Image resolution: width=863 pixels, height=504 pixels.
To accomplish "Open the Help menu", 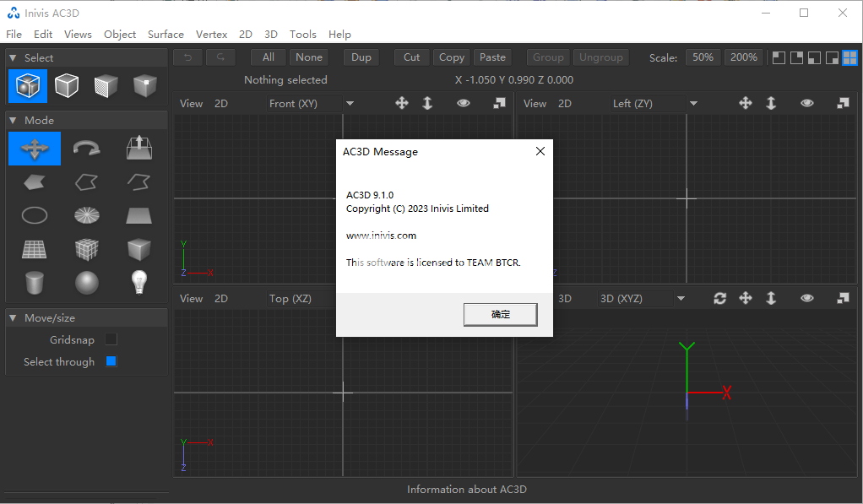I will pos(339,34).
